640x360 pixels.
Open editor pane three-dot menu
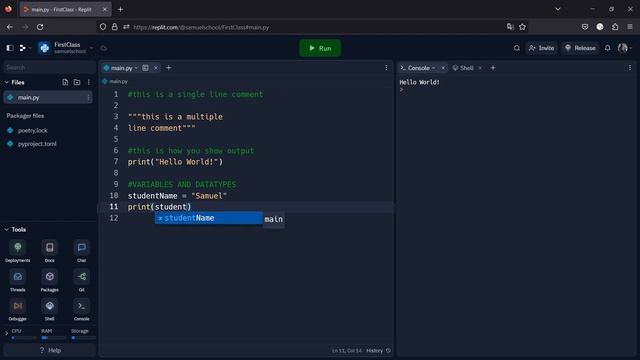(x=386, y=68)
